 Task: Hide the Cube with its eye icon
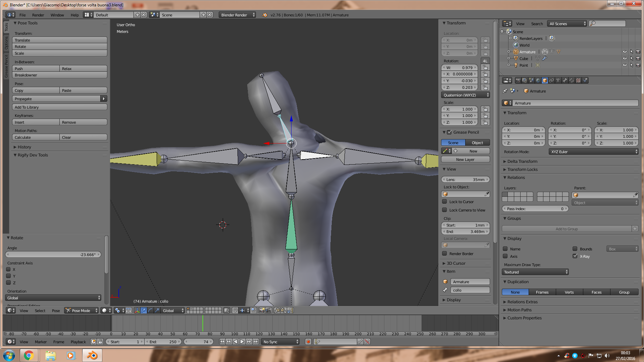[625, 58]
